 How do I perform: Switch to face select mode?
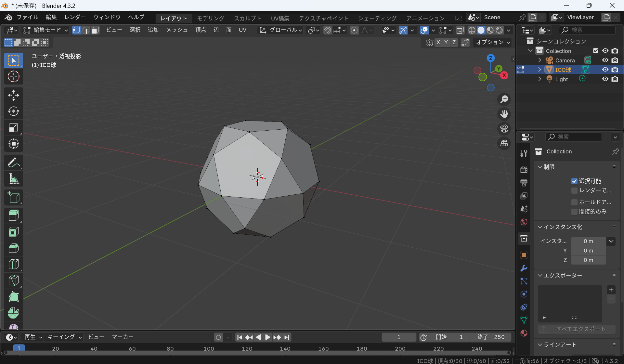[x=95, y=30]
